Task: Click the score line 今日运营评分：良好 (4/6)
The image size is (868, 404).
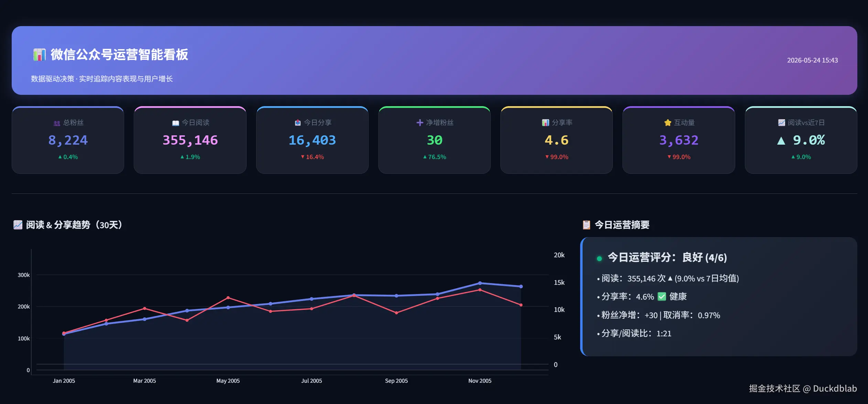Action: pos(667,257)
